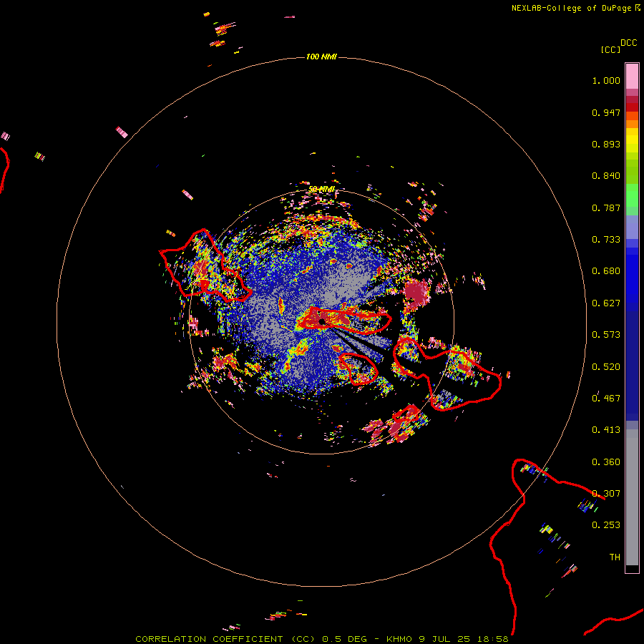Click the large crimson echo blob east of radar
This screenshot has height=644, width=644.
click(x=416, y=293)
